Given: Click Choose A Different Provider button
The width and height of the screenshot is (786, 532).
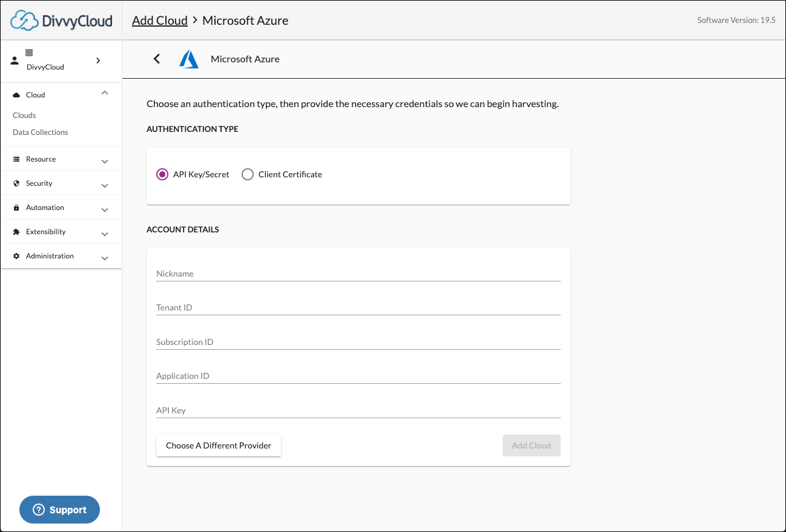Looking at the screenshot, I should tap(219, 445).
